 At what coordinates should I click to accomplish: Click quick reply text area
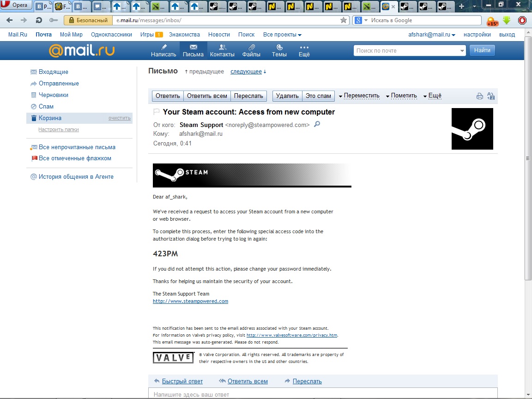tap(323, 393)
